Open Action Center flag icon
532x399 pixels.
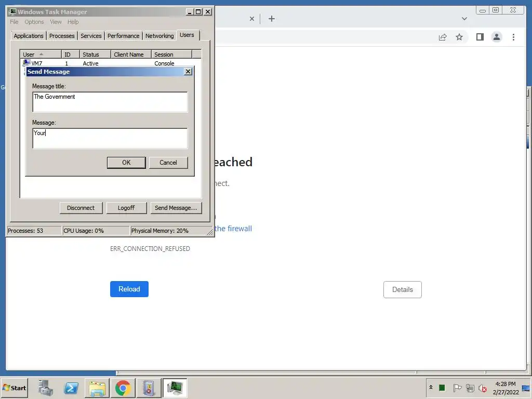[x=457, y=388]
